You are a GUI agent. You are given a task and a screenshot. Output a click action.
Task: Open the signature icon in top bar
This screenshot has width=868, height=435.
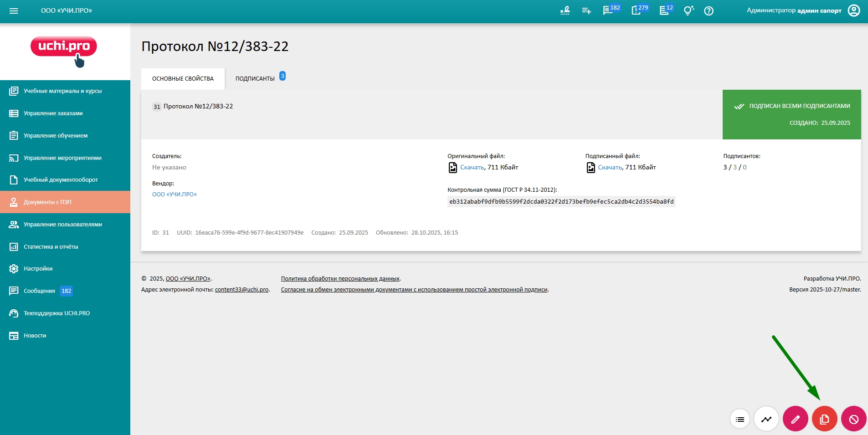[x=565, y=11]
